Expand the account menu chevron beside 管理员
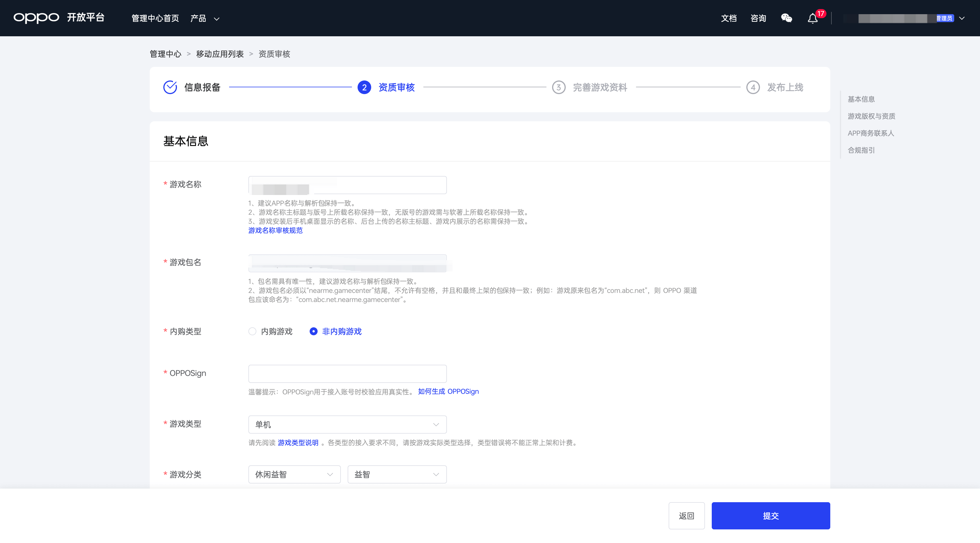The height and width of the screenshot is (543, 980). pyautogui.click(x=962, y=18)
